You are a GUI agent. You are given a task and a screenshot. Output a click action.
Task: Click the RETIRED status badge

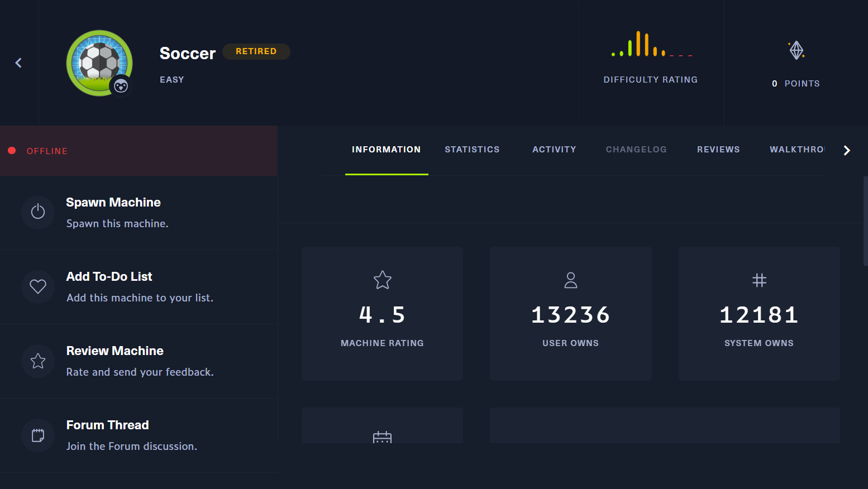click(256, 51)
